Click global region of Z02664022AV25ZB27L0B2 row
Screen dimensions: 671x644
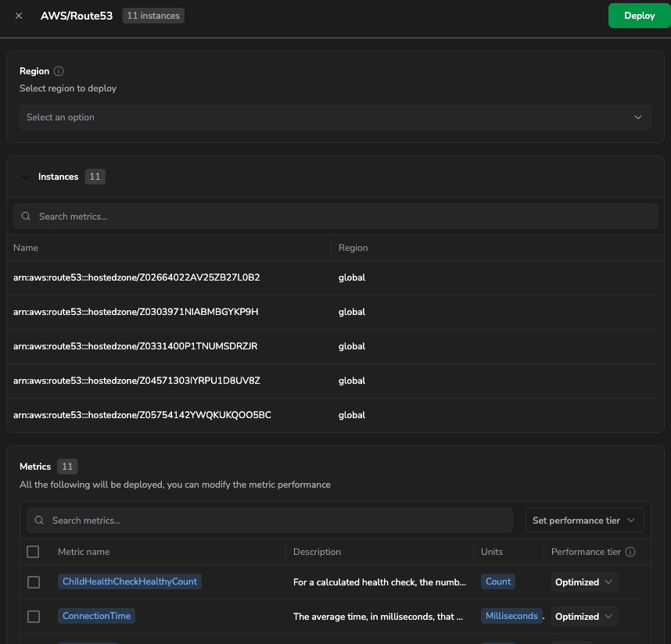click(352, 277)
